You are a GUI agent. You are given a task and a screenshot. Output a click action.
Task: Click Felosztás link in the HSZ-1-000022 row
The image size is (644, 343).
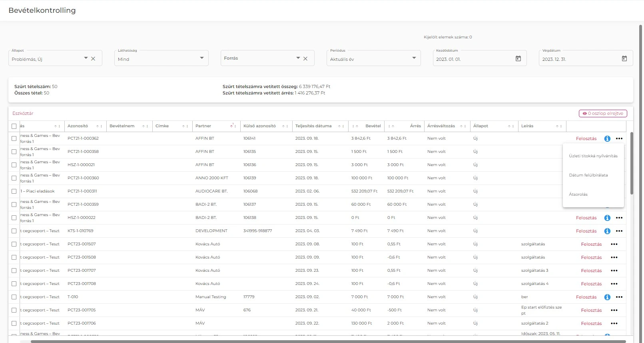[586, 218]
